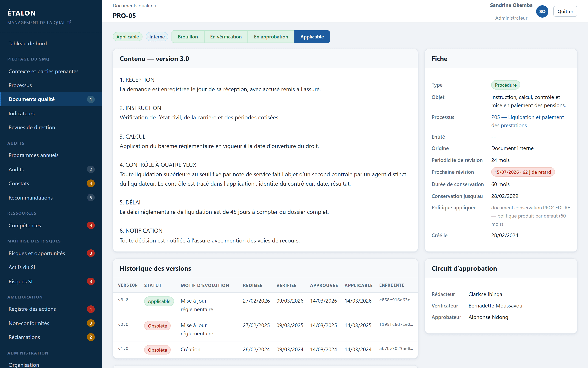Click the ab7be3023ae8 fingerprint hash
Image resolution: width=588 pixels, height=368 pixels.
(x=396, y=349)
